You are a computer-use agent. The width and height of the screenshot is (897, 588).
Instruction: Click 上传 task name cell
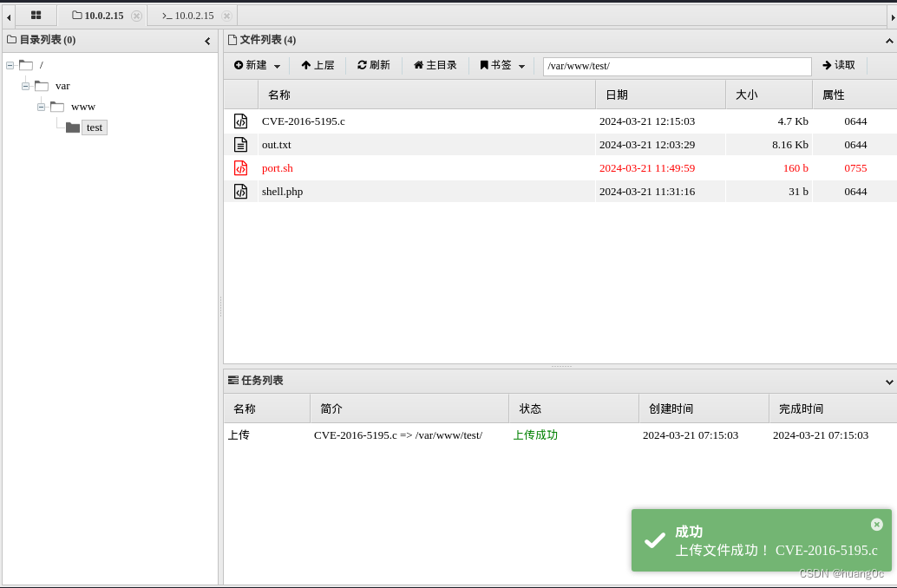coord(239,434)
